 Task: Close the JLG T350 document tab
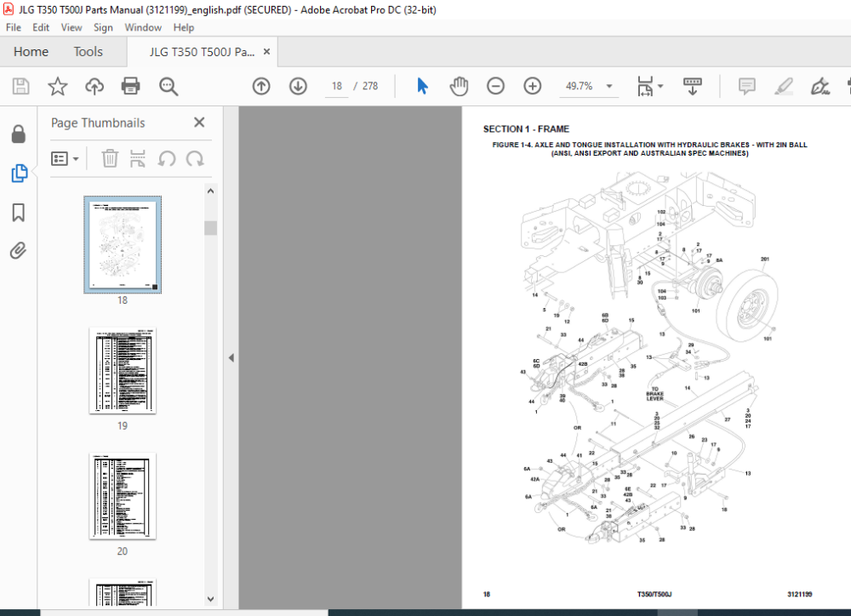click(x=266, y=52)
